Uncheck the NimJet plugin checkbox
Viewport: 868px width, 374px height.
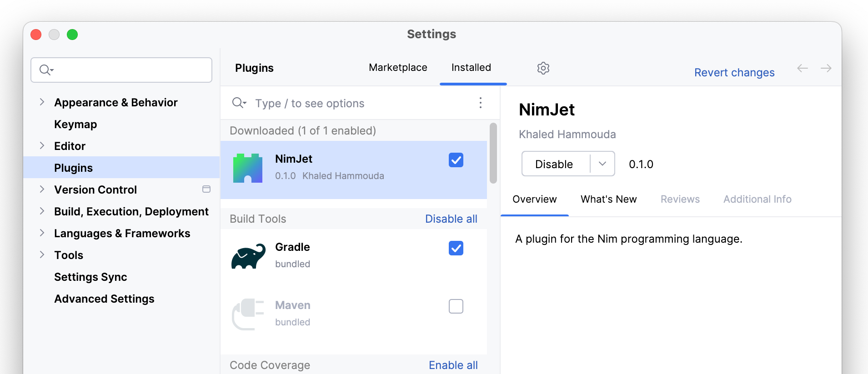tap(456, 160)
